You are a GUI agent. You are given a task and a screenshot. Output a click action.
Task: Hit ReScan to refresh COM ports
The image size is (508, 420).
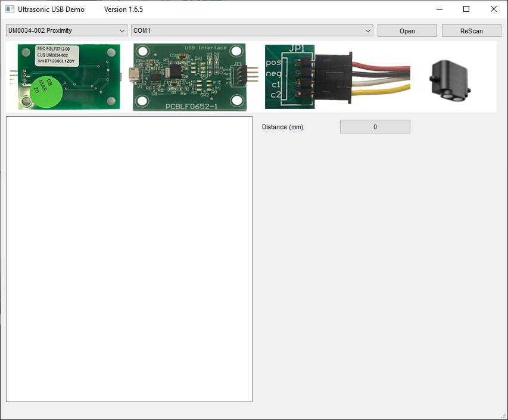[x=471, y=31]
